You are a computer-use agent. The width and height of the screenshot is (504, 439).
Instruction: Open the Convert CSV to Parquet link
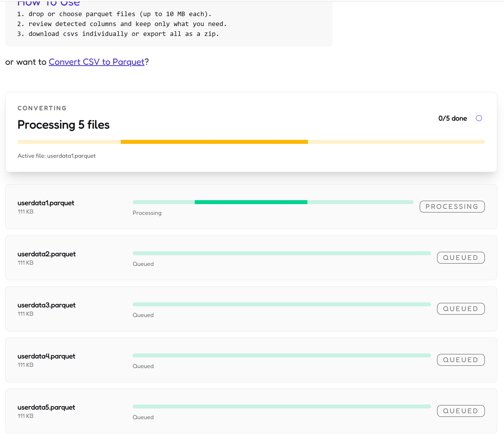[96, 62]
